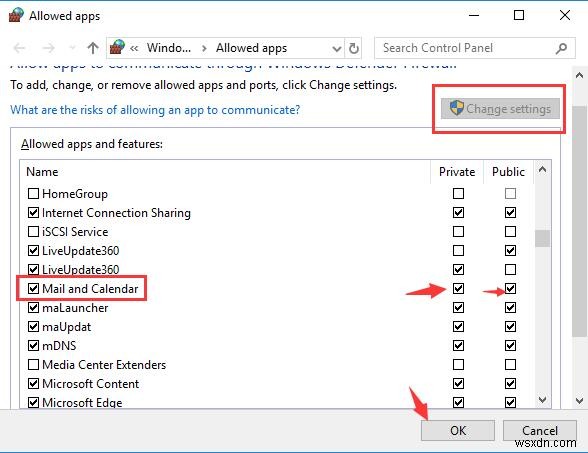Toggle Internet Connection Sharing Public checkbox
Image resolution: width=588 pixels, height=453 pixels.
pos(510,213)
